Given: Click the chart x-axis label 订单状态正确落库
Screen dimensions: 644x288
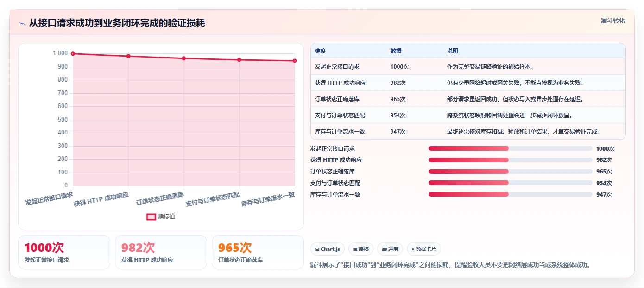Looking at the screenshot, I should (160, 198).
